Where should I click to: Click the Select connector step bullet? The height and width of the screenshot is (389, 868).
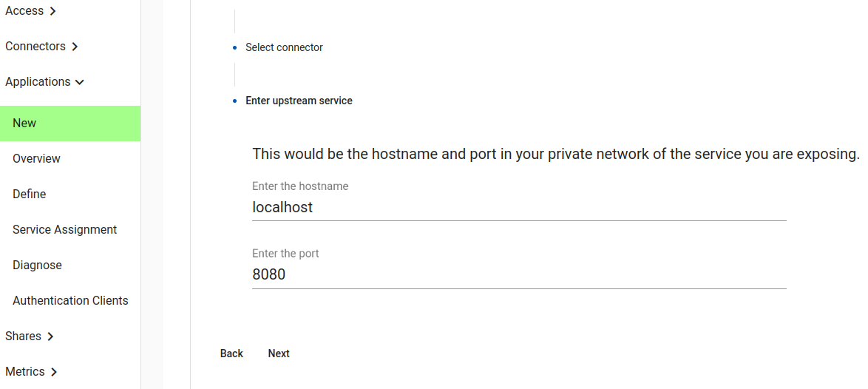tap(235, 47)
